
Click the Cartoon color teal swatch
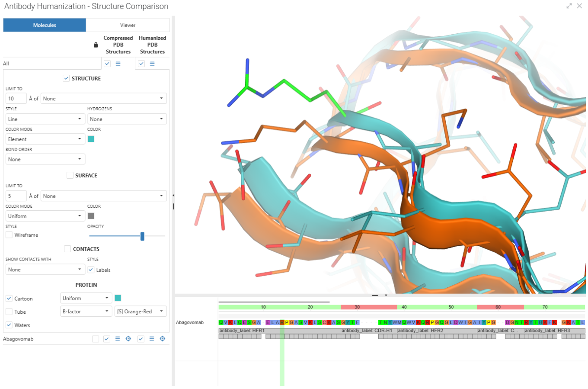point(118,298)
